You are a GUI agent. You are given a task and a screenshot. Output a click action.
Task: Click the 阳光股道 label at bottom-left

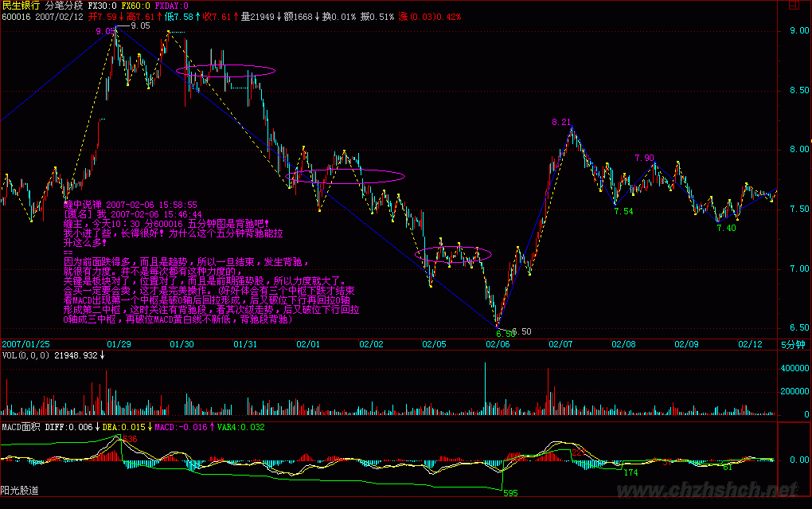20,490
